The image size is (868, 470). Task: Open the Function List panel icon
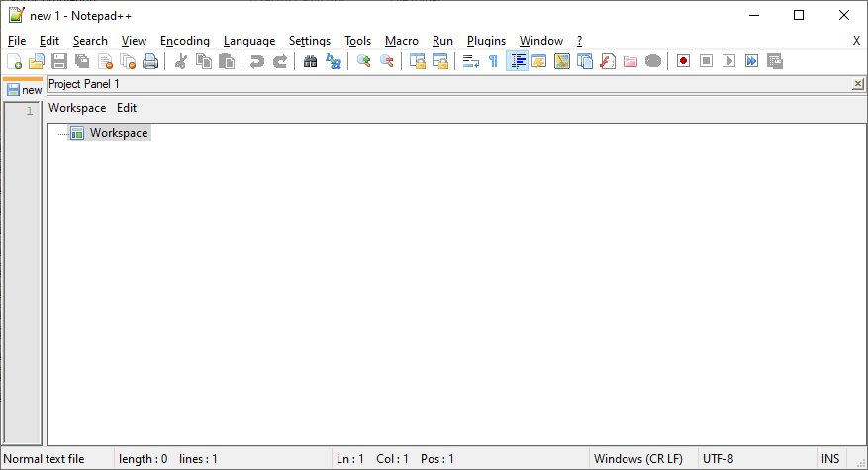[x=608, y=61]
